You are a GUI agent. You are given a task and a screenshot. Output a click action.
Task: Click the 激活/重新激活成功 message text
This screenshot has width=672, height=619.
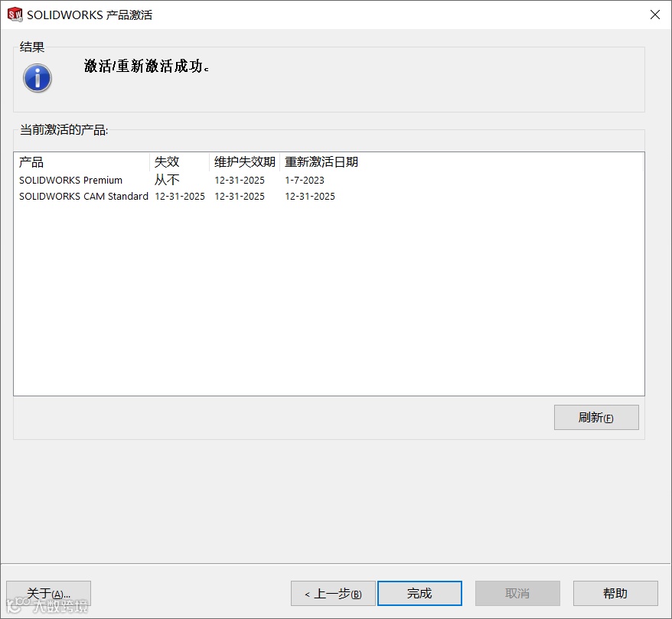click(146, 66)
